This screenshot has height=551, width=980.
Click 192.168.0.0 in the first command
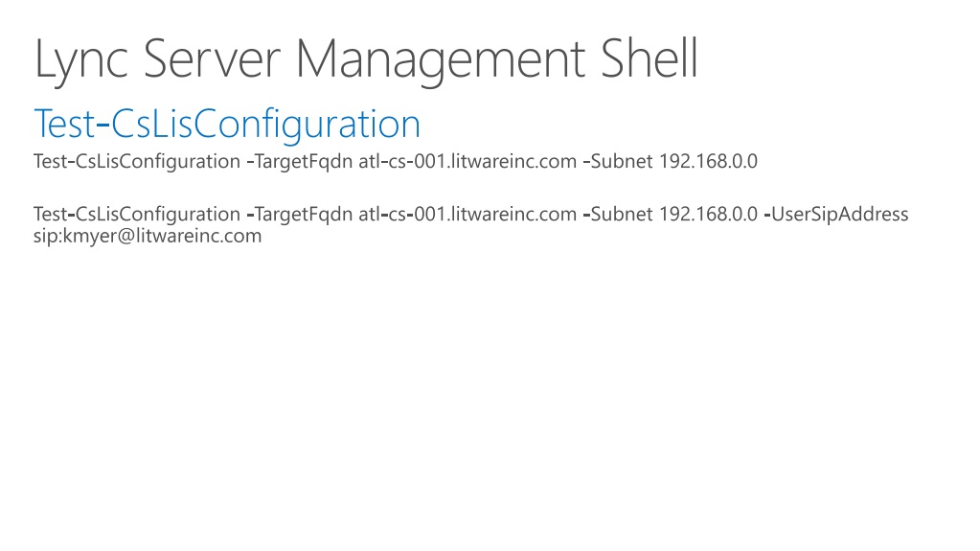click(708, 161)
